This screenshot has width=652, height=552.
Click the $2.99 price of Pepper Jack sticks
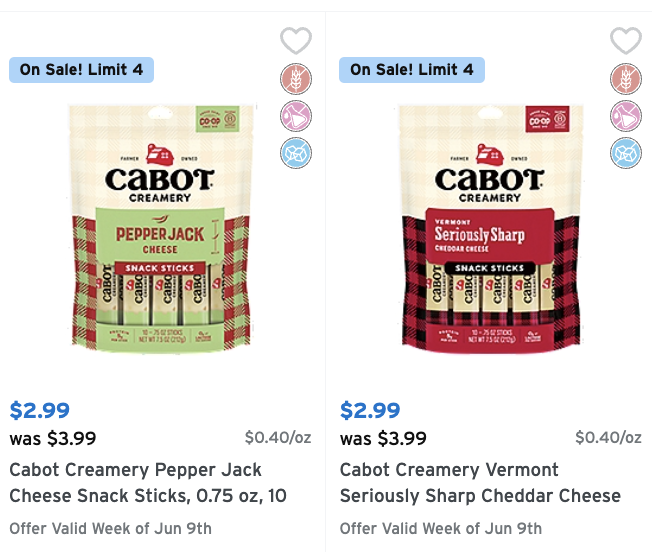pos(40,410)
